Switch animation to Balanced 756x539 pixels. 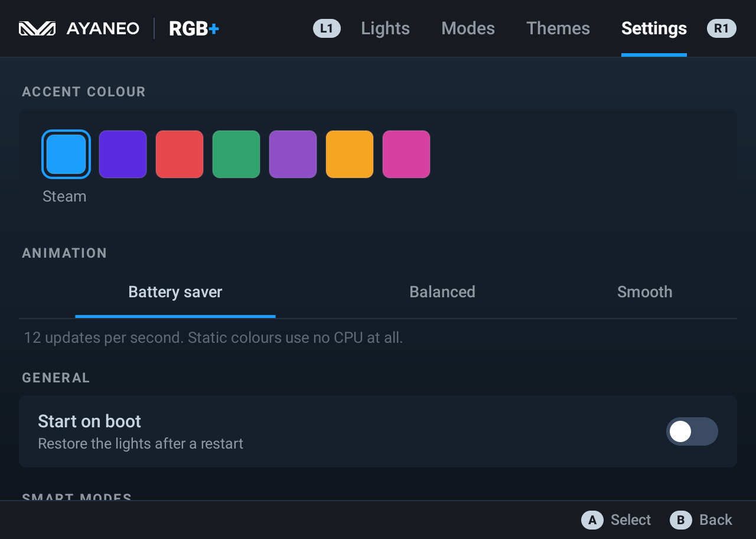[442, 292]
